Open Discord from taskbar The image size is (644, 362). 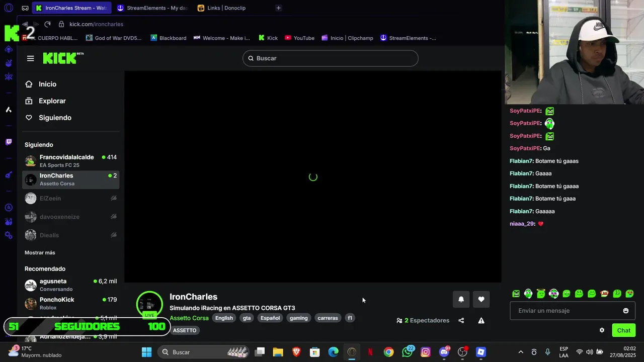tap(444, 352)
